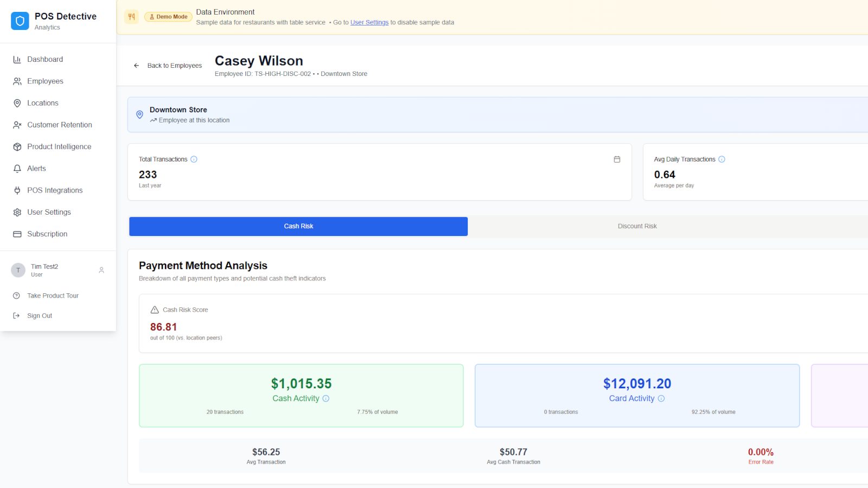
Task: Click the Demo Mode badge
Action: tap(168, 17)
